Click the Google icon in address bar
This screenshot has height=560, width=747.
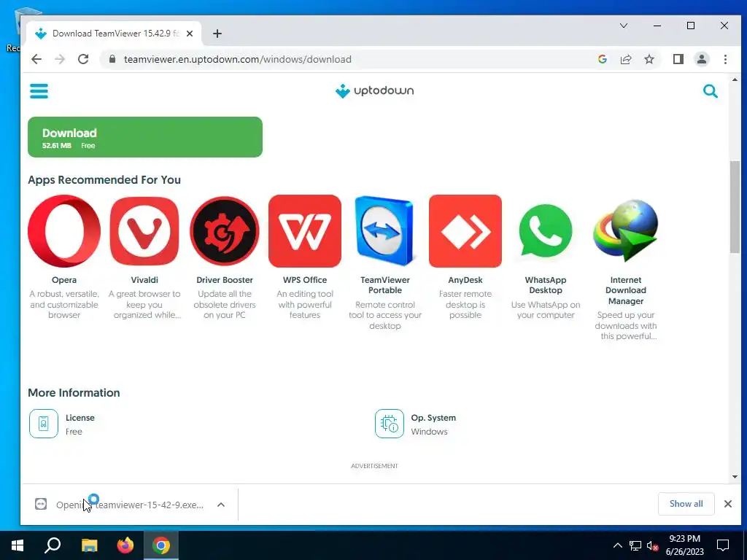coord(602,59)
